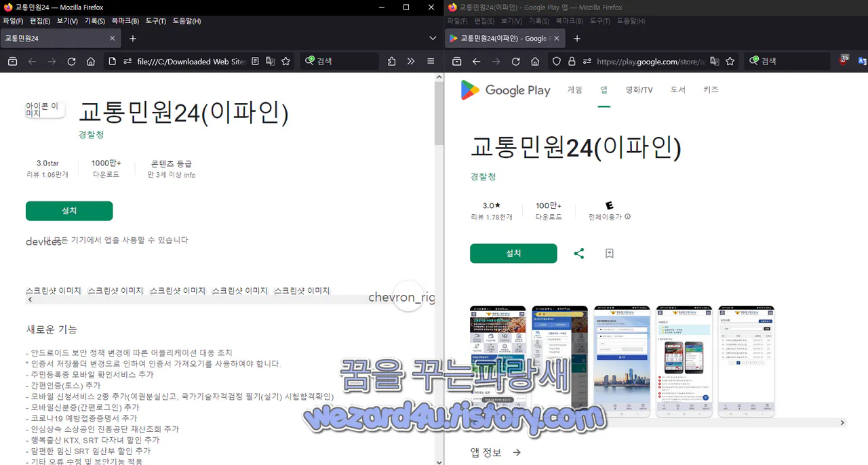Reload Google Play page in right window
This screenshot has width=868, height=465.
(x=515, y=61)
